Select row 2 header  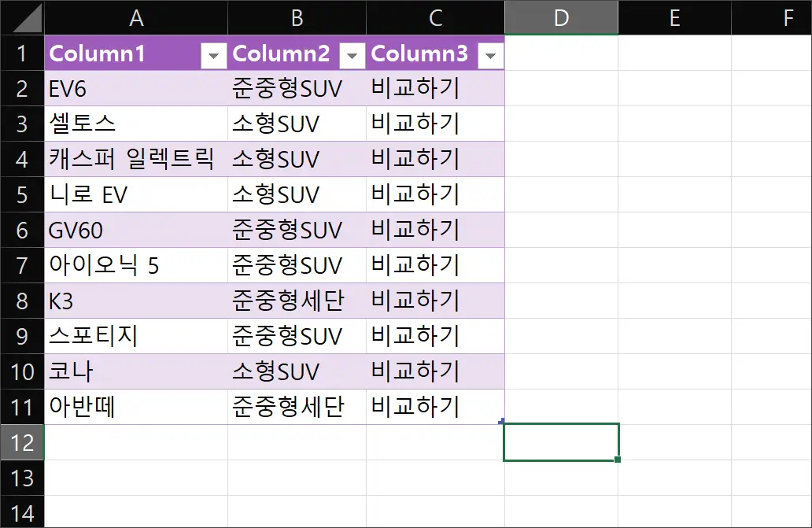tap(22, 88)
